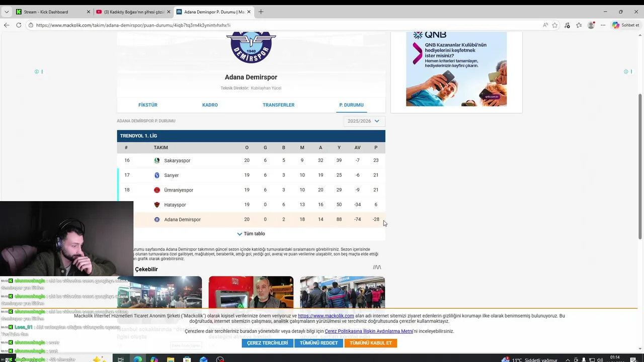The height and width of the screenshot is (362, 644).
Task: Click Adana Demirspor logo in table row
Action: pos(157,220)
